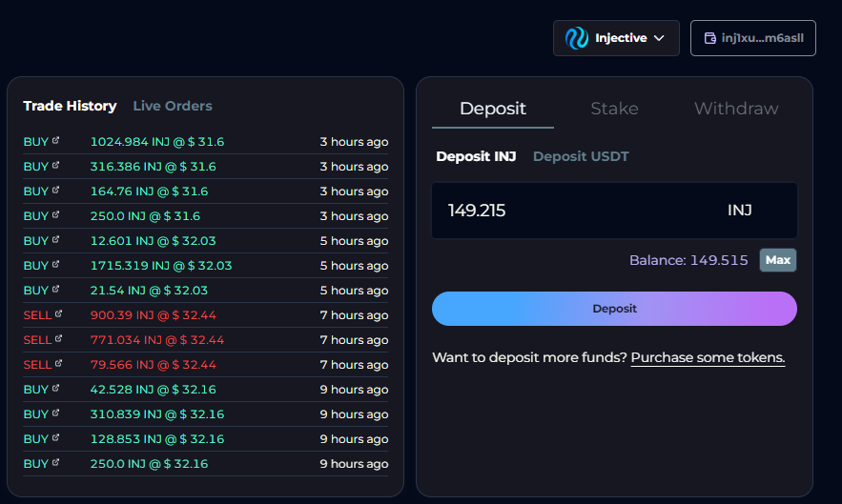This screenshot has width=842, height=504.
Task: Select the Trade History tab
Action: click(x=70, y=106)
